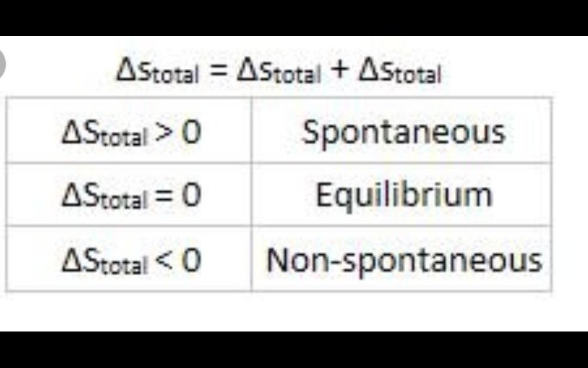Click the gray circle button at left edge
Screen dimensions: 588x368
(x=5, y=62)
